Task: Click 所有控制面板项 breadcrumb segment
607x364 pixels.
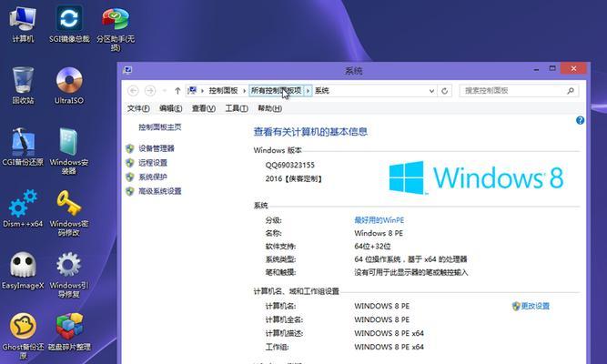Action: (277, 91)
